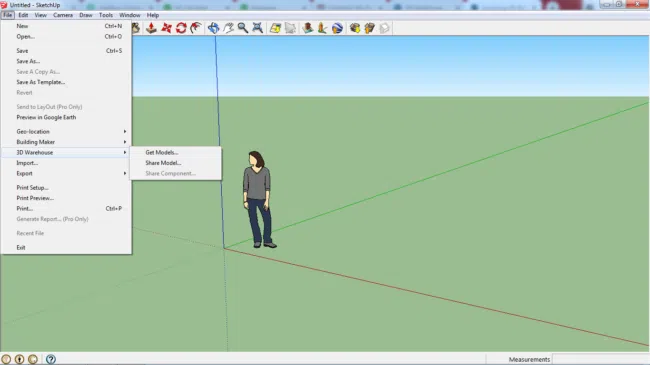Click the Share Model toolbar icon

click(369, 28)
